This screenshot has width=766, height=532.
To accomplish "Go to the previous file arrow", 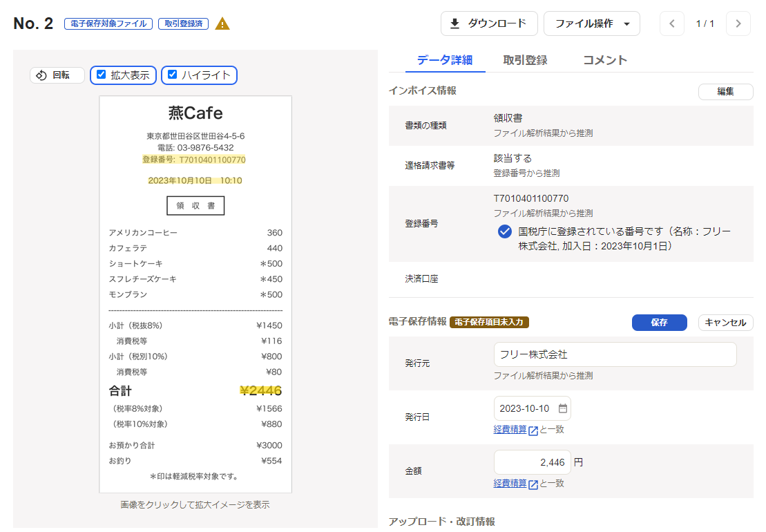I will pyautogui.click(x=671, y=23).
